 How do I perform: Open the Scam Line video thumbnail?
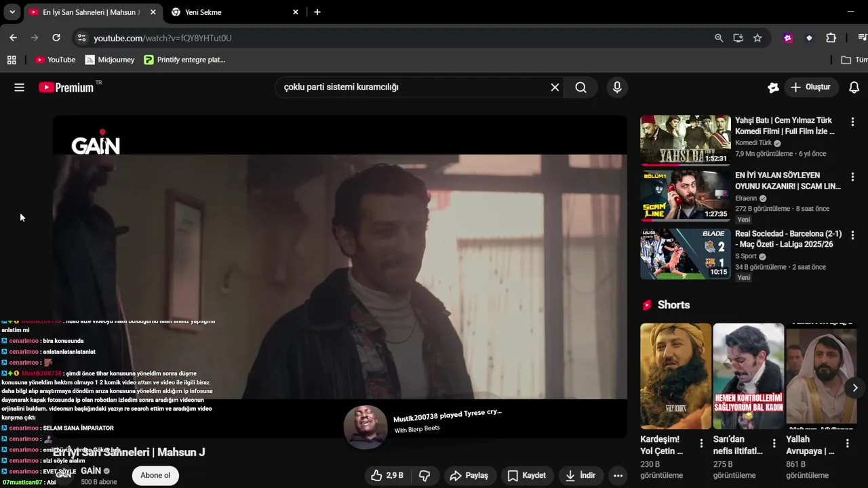pyautogui.click(x=686, y=196)
